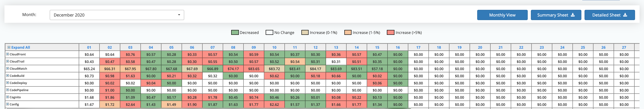644x109 pixels.
Task: Expand the CloudFront row
Action: 8,54
